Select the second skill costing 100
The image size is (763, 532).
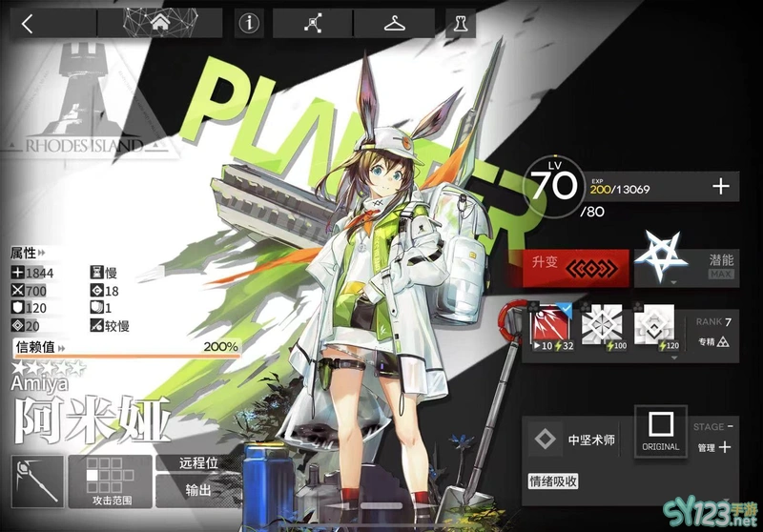pos(602,323)
